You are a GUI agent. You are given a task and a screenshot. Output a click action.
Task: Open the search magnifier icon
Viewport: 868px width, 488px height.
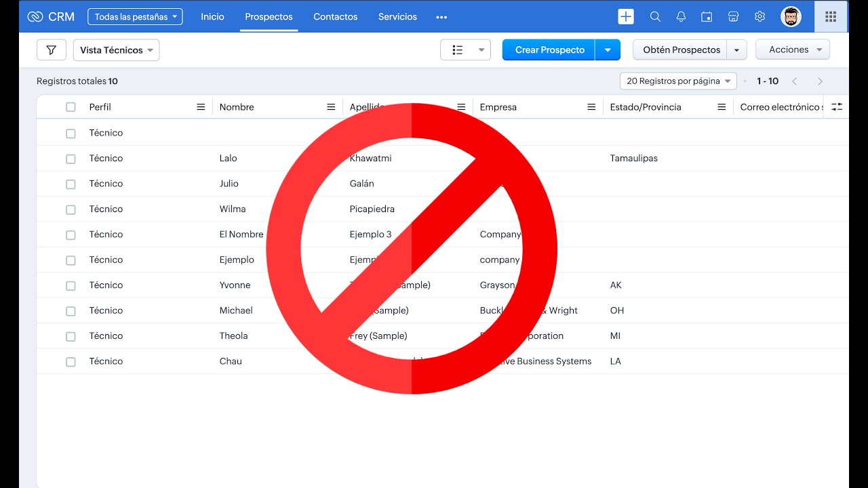coord(655,17)
